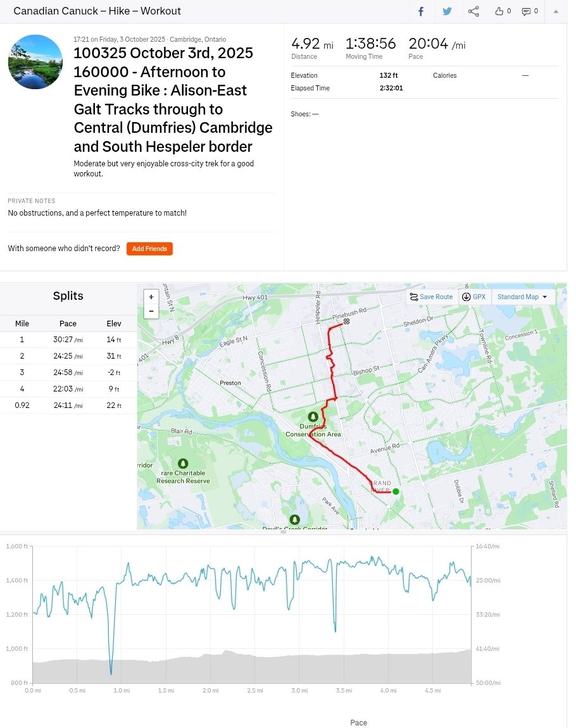This screenshot has width=576, height=728.
Task: Click the Add Friends button
Action: pos(149,249)
